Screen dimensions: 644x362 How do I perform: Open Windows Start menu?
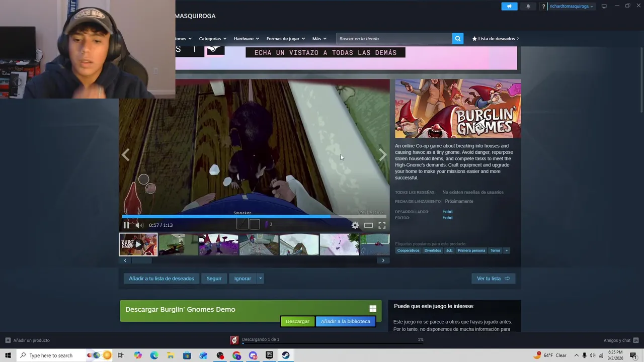tap(8, 355)
